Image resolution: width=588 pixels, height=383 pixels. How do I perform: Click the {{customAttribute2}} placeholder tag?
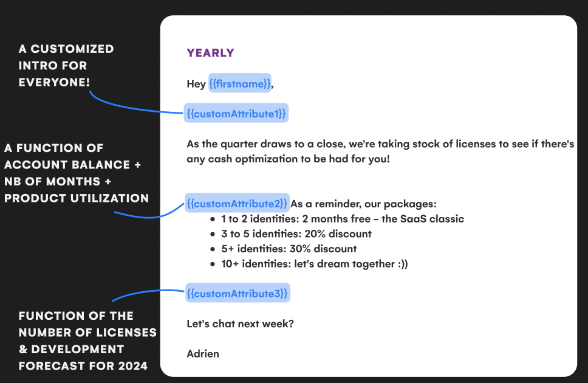point(238,203)
